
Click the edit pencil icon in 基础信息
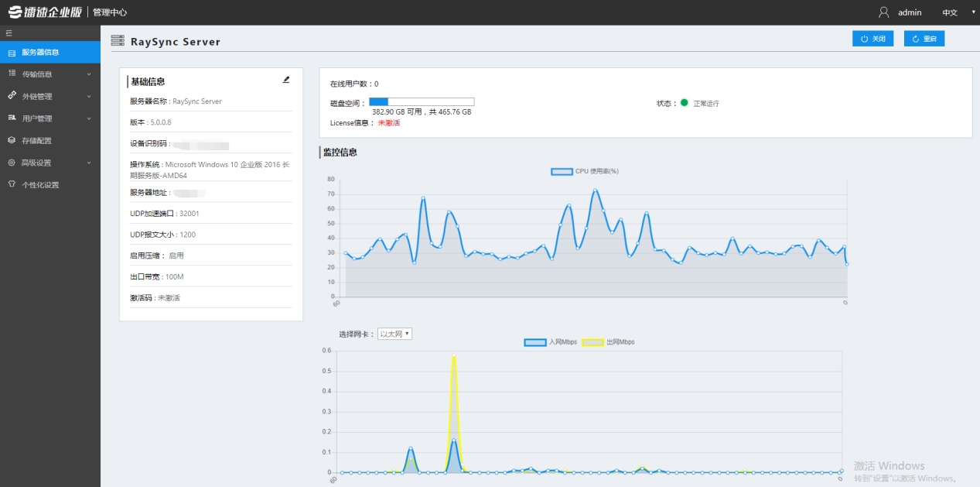(x=286, y=80)
